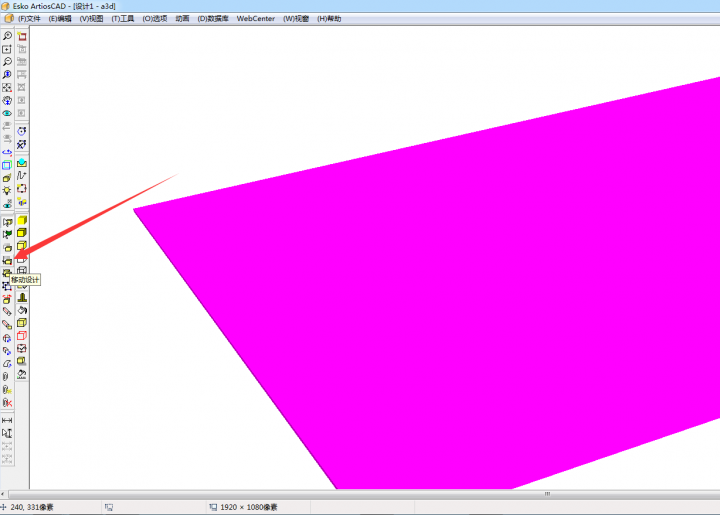Image resolution: width=720 pixels, height=515 pixels.
Task: Click the red wireframe cube icon
Action: [22, 335]
